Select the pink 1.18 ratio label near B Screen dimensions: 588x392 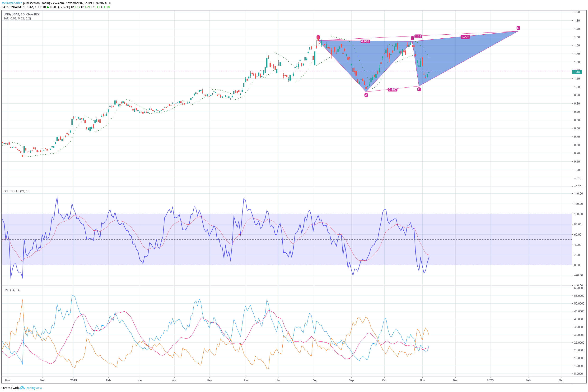pyautogui.click(x=418, y=36)
